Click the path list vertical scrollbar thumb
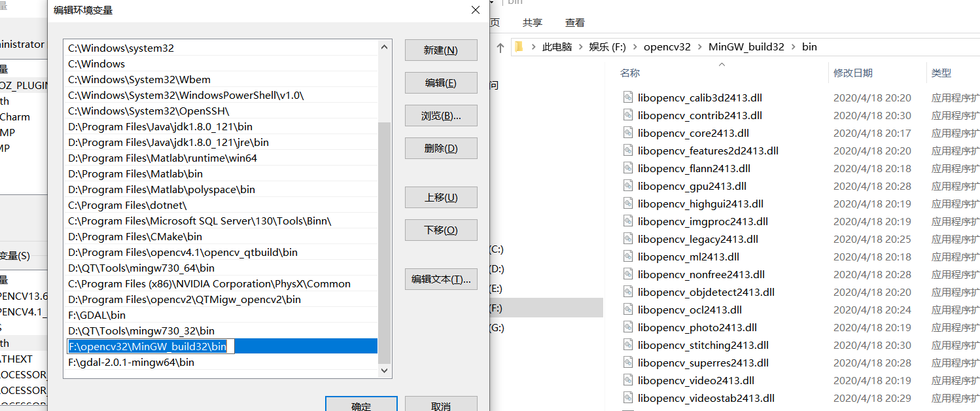This screenshot has height=411, width=980. 385,243
